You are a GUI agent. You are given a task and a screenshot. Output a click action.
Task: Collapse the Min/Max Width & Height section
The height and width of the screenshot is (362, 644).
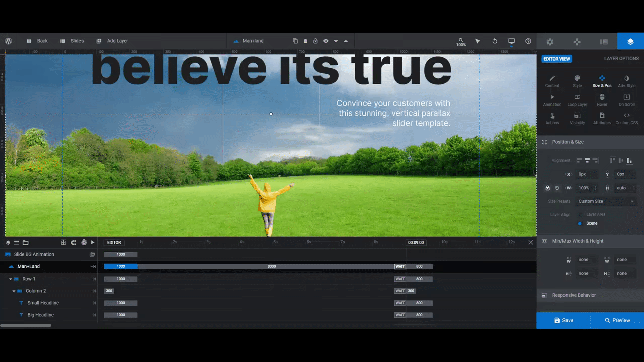click(x=590, y=241)
